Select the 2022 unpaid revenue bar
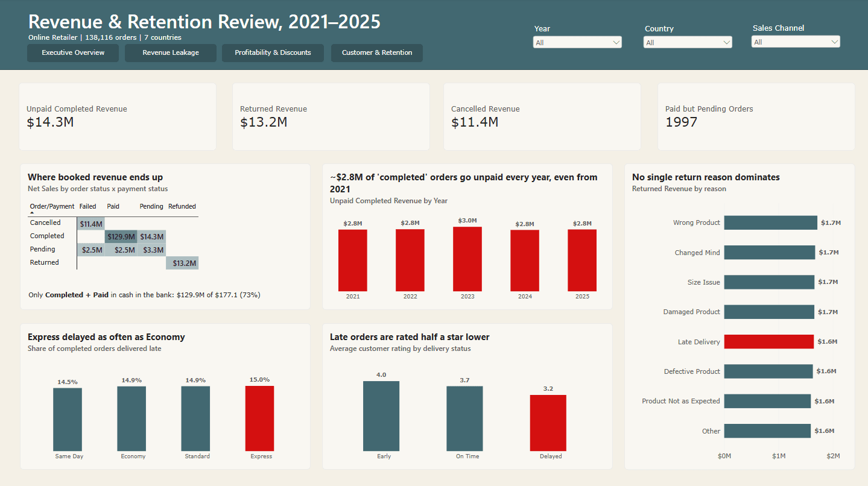The height and width of the screenshot is (486, 868). click(410, 260)
